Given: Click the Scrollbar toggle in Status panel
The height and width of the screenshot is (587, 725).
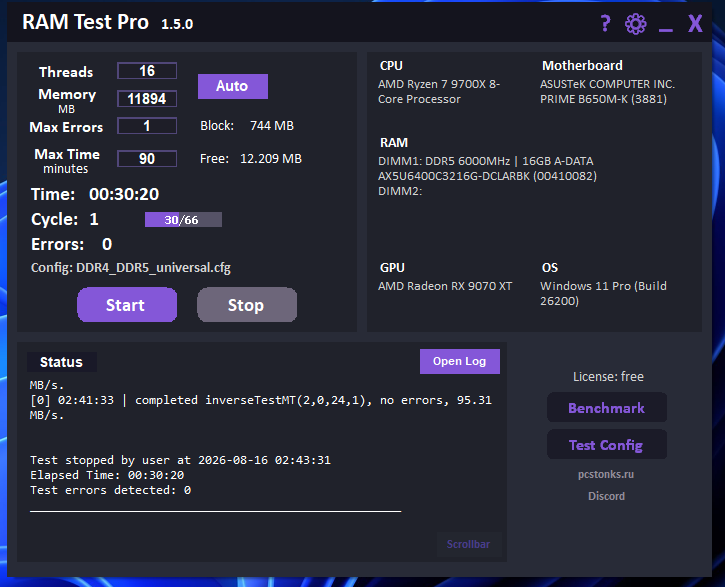Looking at the screenshot, I should [x=468, y=544].
